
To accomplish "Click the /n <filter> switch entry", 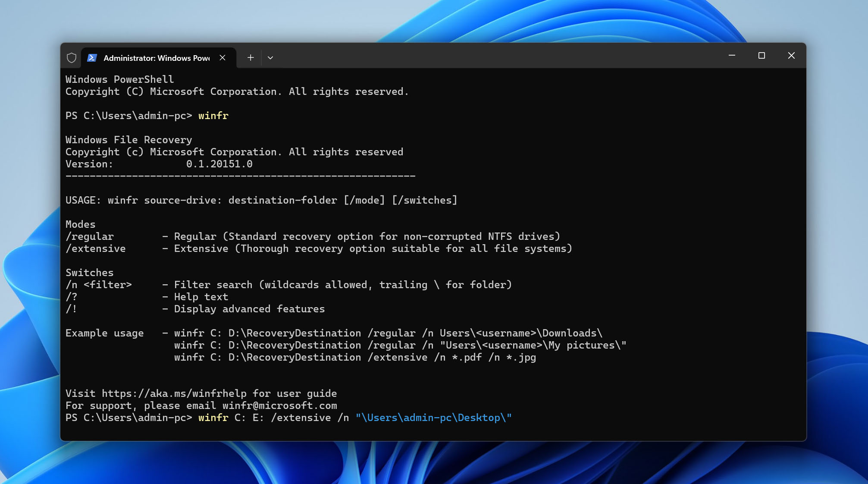I will click(x=288, y=285).
